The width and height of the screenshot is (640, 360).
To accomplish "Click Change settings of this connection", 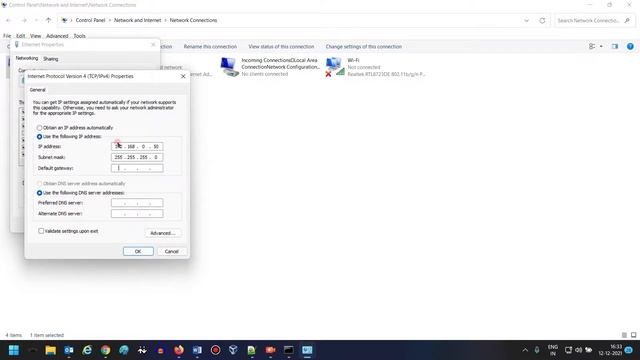I will [364, 47].
